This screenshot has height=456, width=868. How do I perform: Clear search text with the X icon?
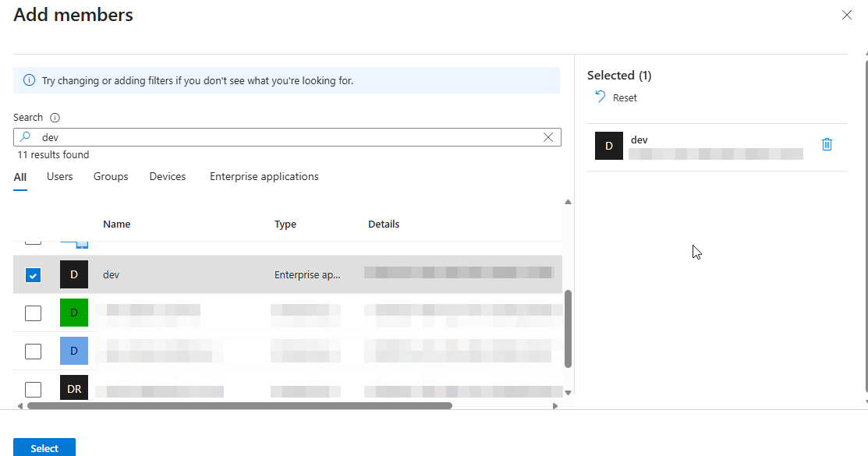[548, 137]
